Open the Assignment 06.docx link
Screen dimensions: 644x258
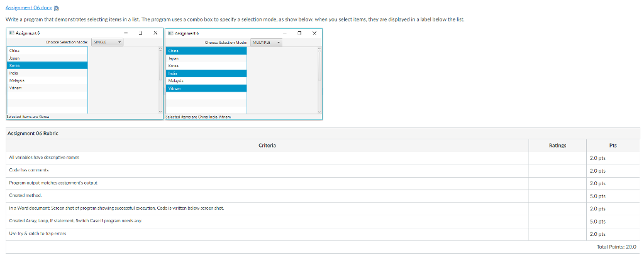pyautogui.click(x=29, y=8)
